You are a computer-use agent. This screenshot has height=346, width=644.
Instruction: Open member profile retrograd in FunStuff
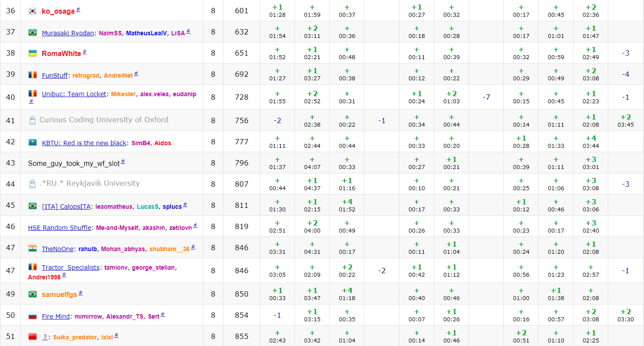86,75
